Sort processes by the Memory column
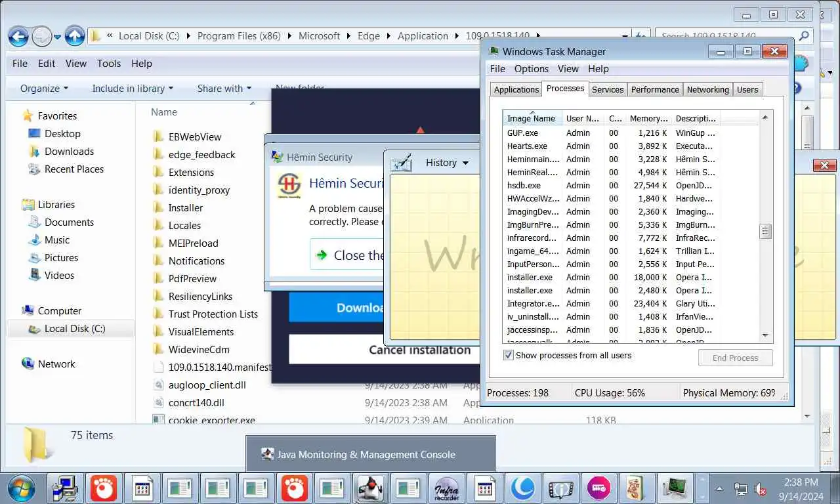 (648, 118)
